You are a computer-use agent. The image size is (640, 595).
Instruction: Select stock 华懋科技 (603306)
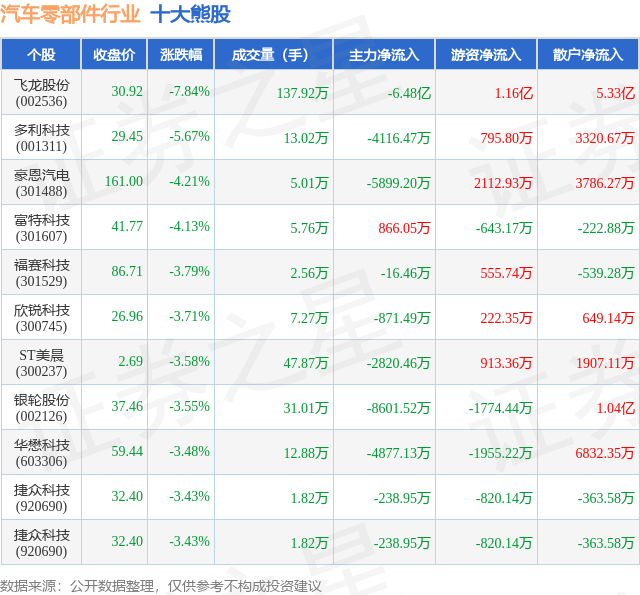pyautogui.click(x=41, y=453)
